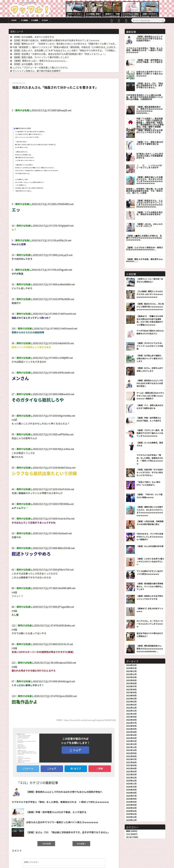Open the 画像 (24892) category
The height and width of the screenshot is (868, 174).
(x=132, y=831)
